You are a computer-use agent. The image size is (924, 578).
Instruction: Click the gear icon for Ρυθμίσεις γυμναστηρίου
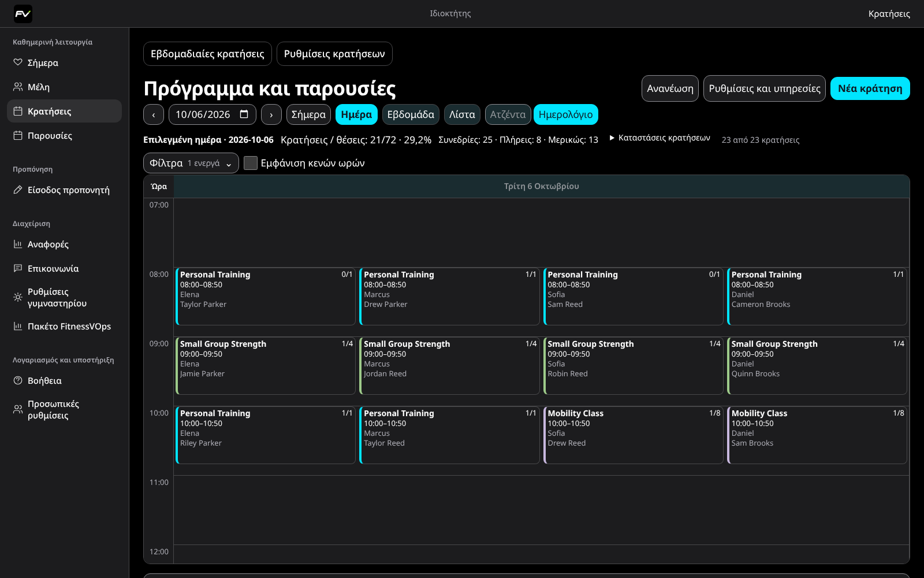[18, 297]
